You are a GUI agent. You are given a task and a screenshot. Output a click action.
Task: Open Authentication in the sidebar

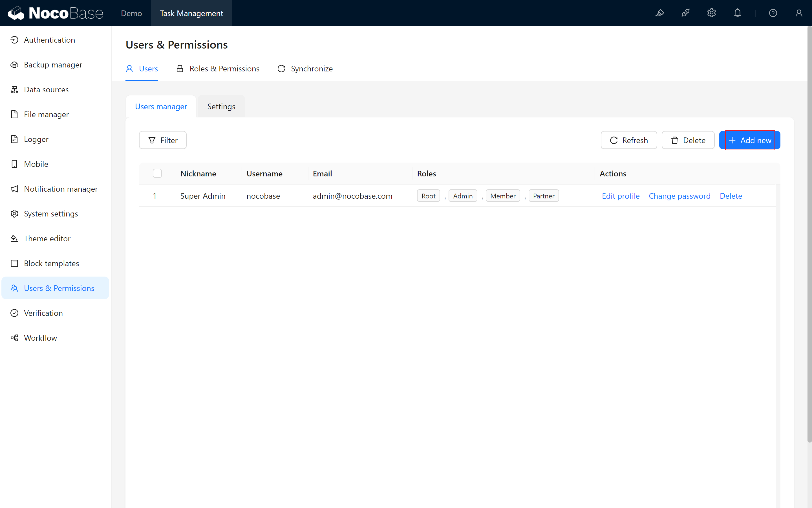[x=55, y=40]
